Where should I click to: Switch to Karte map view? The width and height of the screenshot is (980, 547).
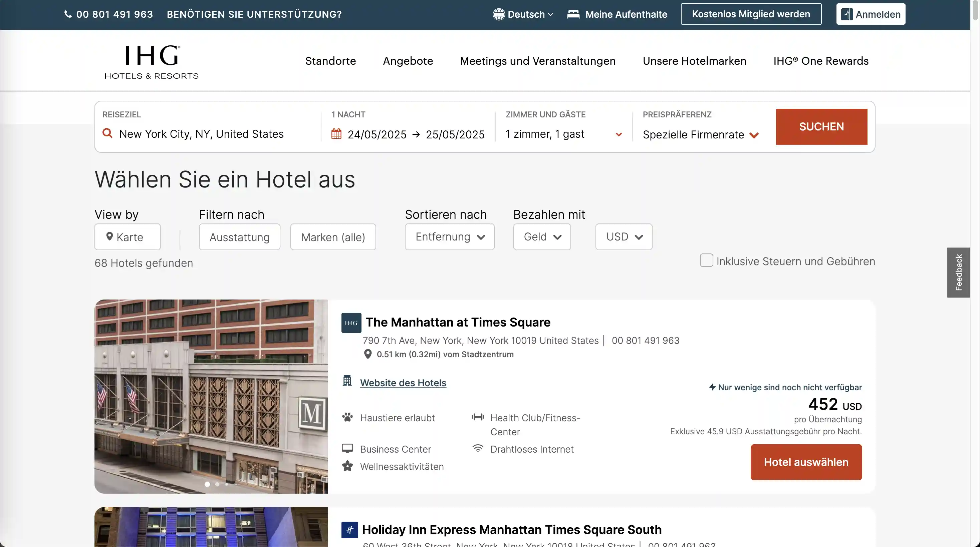click(127, 237)
